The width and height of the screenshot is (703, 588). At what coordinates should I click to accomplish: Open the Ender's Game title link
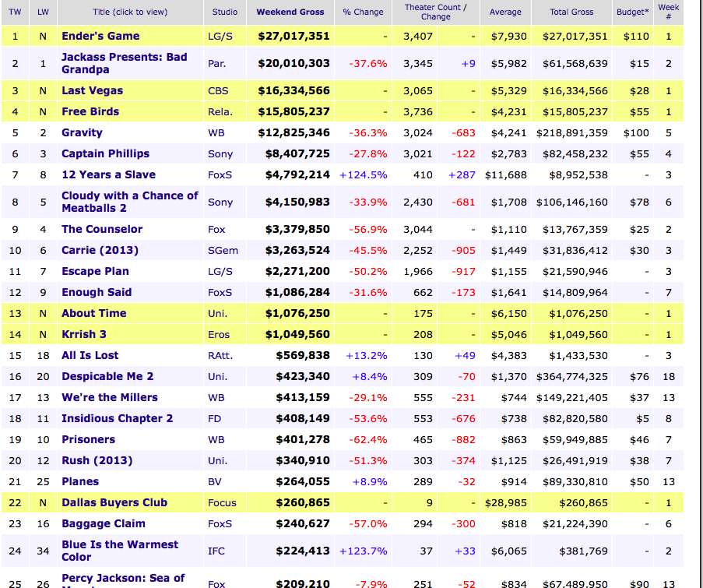100,36
